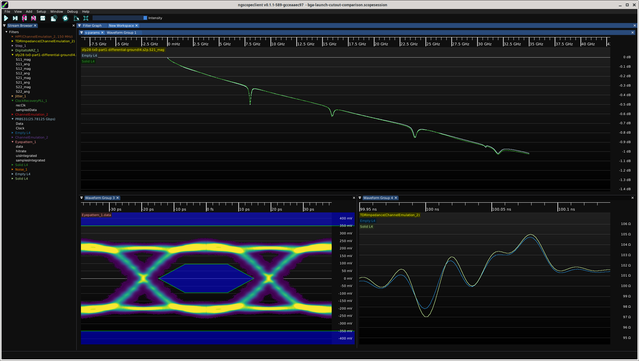This screenshot has width=639, height=361.
Task: Open the Debug menu
Action: (72, 12)
